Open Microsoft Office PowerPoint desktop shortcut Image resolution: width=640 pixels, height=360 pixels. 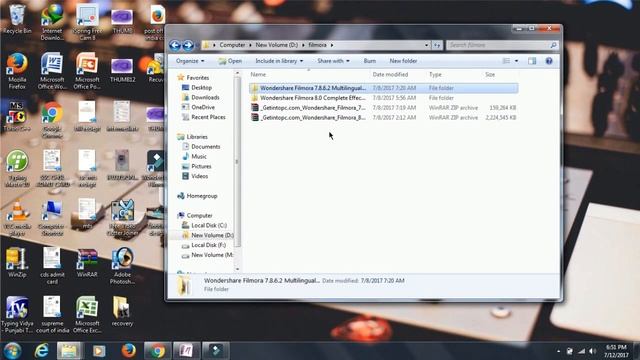87,71
